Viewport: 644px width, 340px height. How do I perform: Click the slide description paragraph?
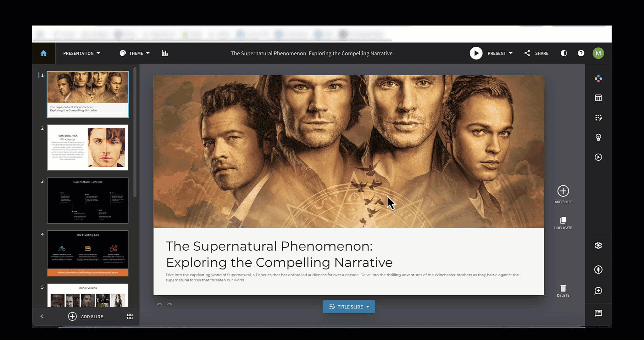[342, 277]
